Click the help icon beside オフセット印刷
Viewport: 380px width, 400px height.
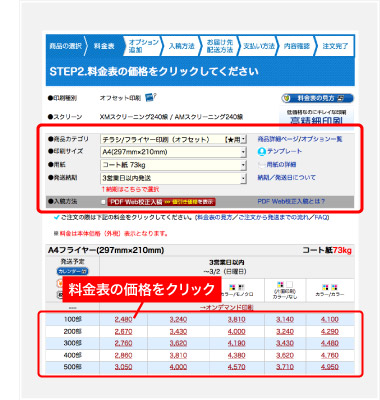(x=151, y=97)
